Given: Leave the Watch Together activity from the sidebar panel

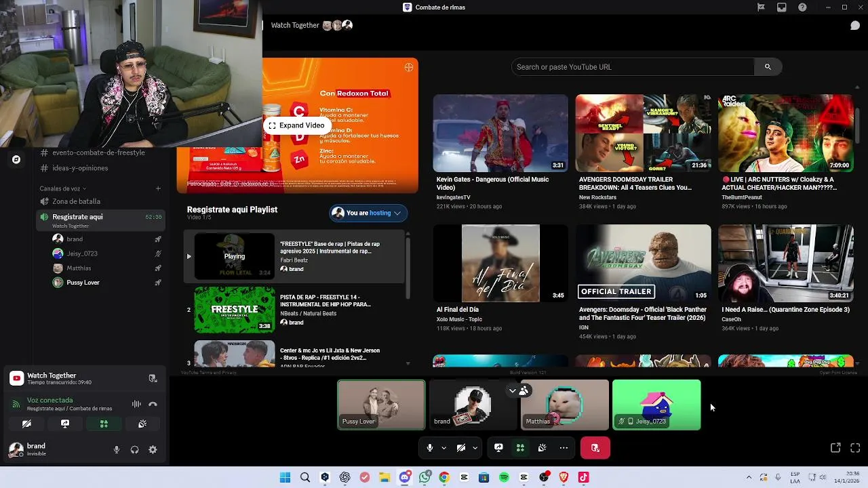Looking at the screenshot, I should pyautogui.click(x=153, y=378).
